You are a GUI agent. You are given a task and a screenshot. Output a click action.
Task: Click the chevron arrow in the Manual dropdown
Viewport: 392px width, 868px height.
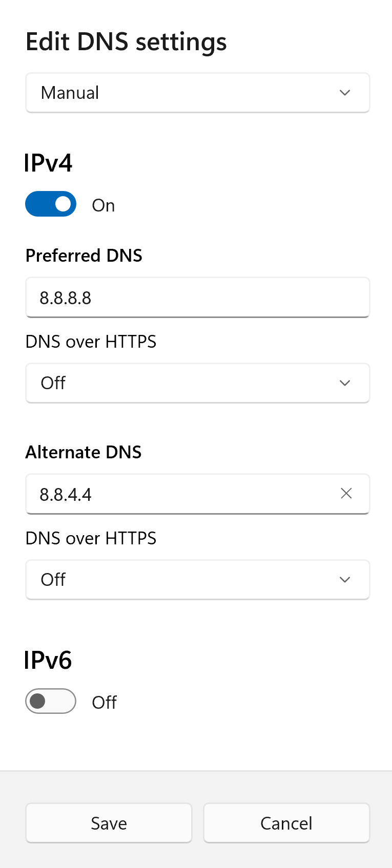pos(345,93)
